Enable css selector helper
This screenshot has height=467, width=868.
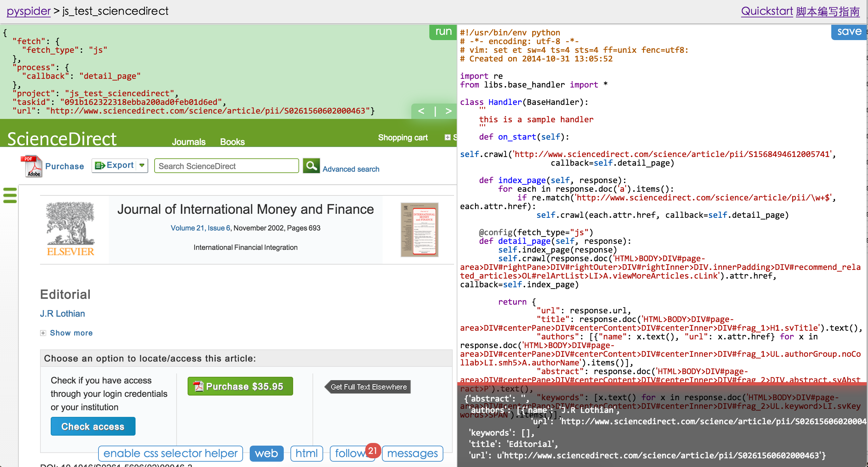(170, 454)
